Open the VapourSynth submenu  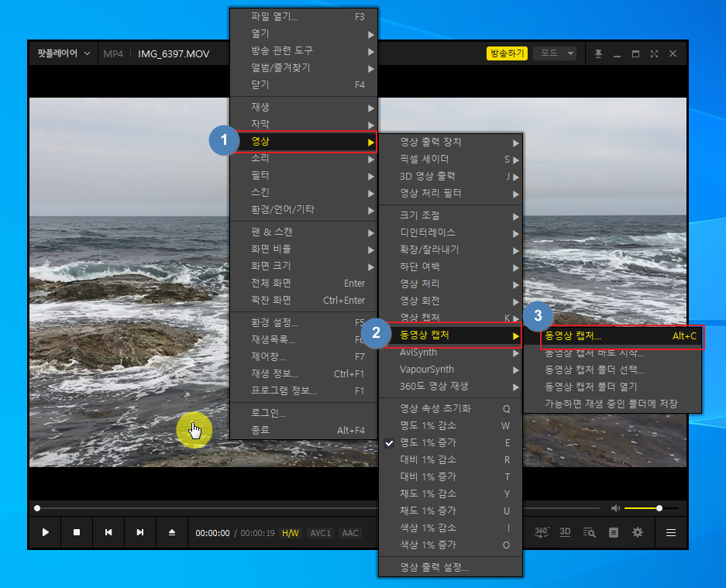(450, 370)
